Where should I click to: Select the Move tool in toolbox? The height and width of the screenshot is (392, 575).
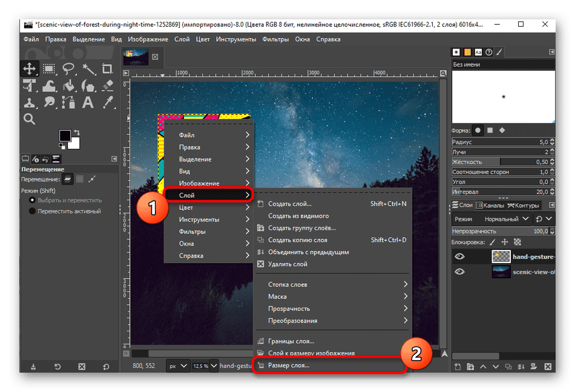[x=30, y=68]
